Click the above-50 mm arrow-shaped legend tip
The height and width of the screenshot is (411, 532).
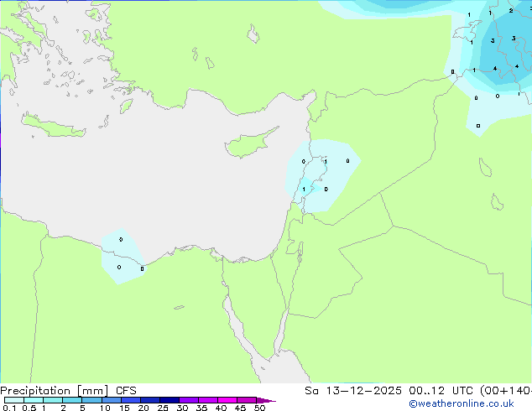click(266, 400)
